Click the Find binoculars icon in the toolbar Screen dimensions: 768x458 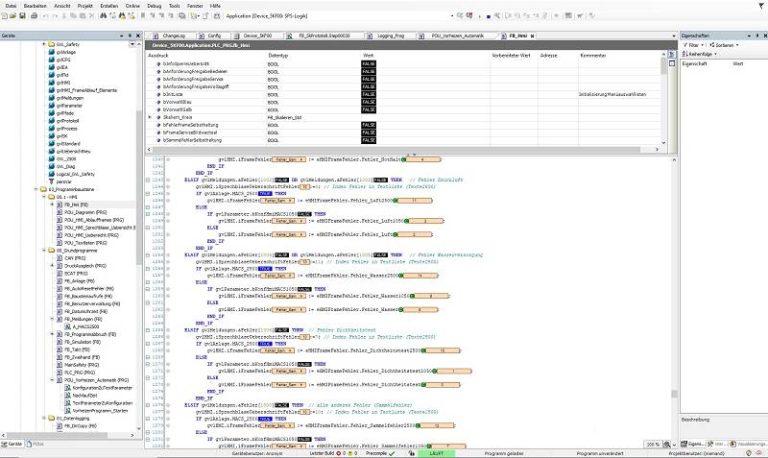[x=104, y=18]
